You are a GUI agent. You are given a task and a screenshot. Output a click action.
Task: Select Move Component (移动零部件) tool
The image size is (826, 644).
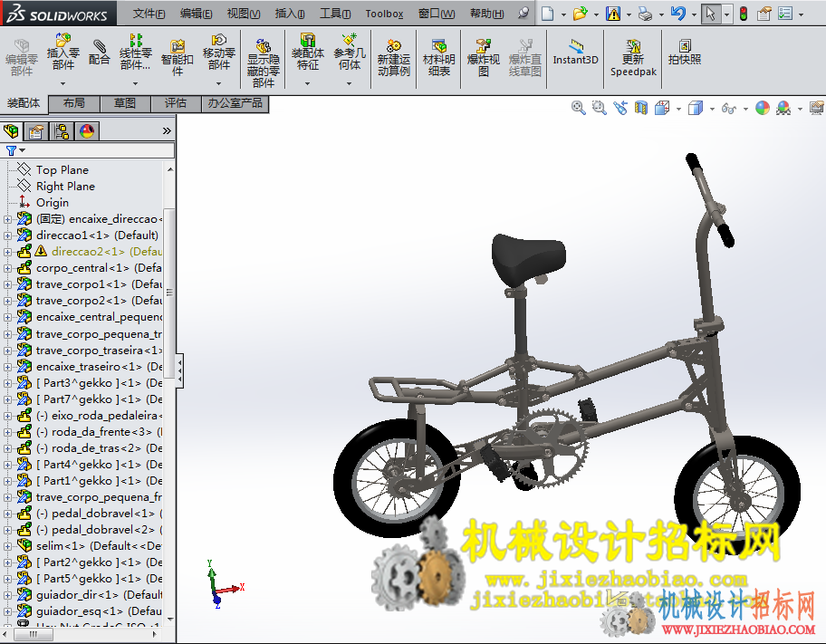[x=218, y=52]
